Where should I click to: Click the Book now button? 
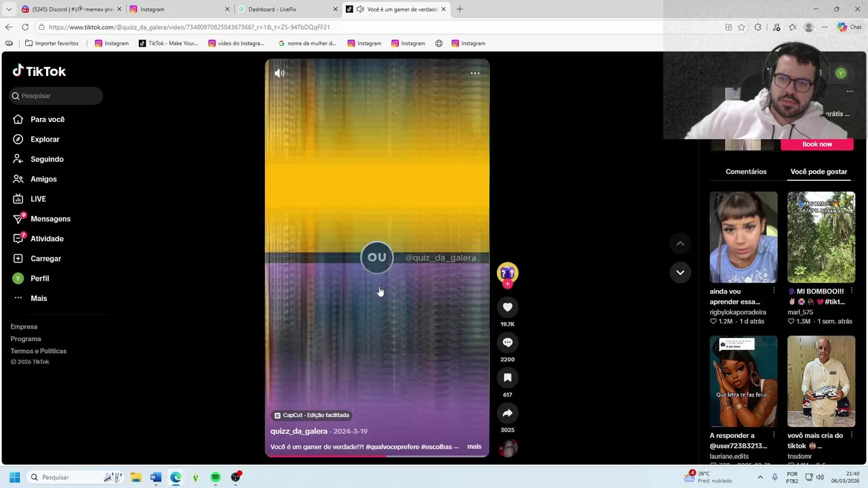tap(817, 144)
